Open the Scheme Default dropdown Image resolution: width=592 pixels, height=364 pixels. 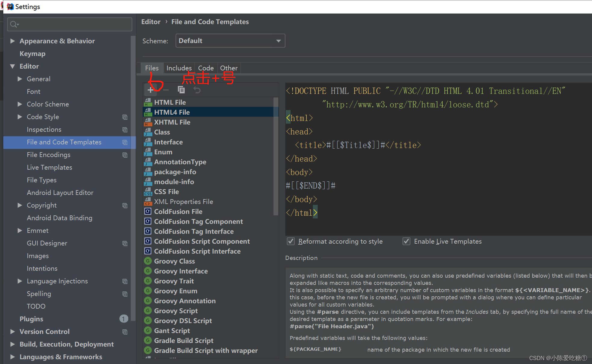click(230, 41)
